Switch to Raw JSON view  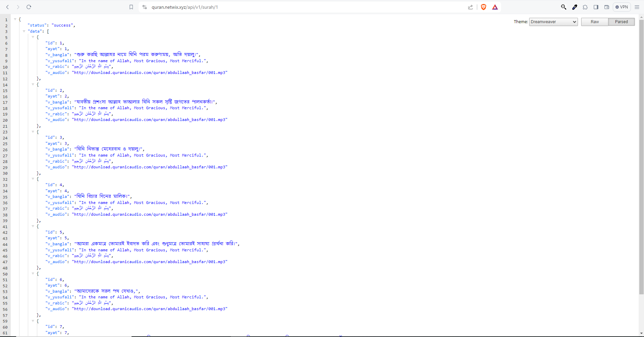pos(595,22)
